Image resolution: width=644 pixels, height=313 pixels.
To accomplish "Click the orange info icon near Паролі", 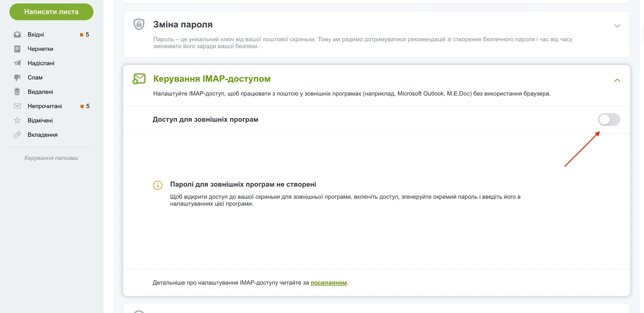I will click(x=158, y=185).
